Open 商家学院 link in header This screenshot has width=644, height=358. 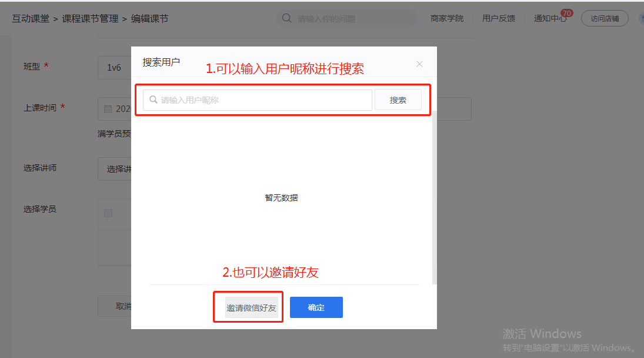click(x=447, y=18)
